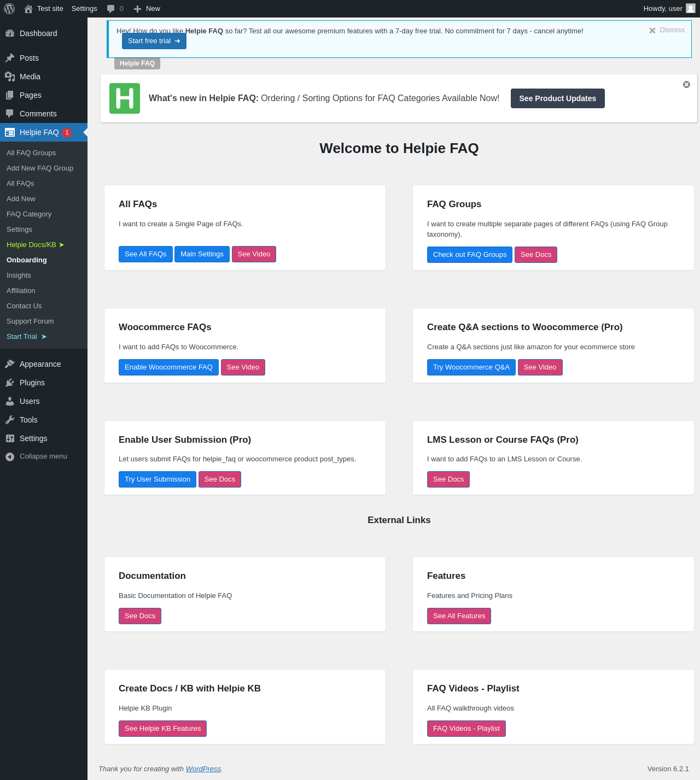The height and width of the screenshot is (780, 700).
Task: Click Main Settings button
Action: point(202,254)
